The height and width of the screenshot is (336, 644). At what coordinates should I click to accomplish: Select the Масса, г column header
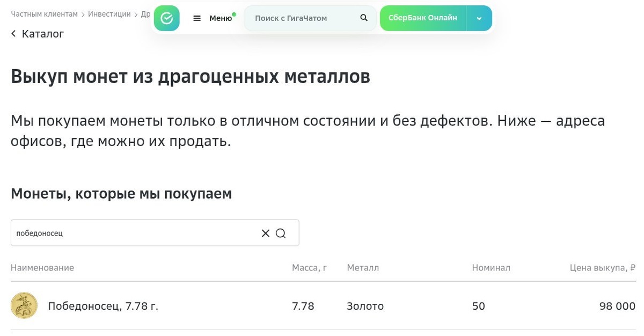pos(309,267)
